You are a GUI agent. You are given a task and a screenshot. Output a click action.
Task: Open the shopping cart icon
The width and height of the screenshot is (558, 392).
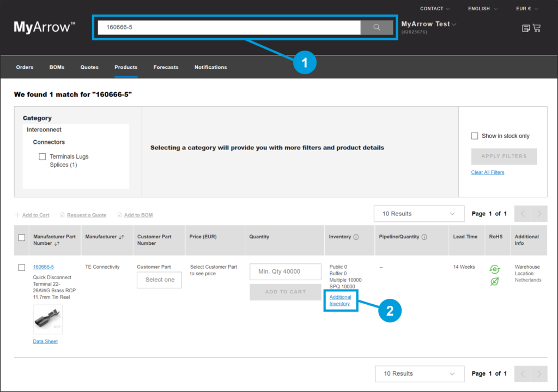tap(537, 27)
